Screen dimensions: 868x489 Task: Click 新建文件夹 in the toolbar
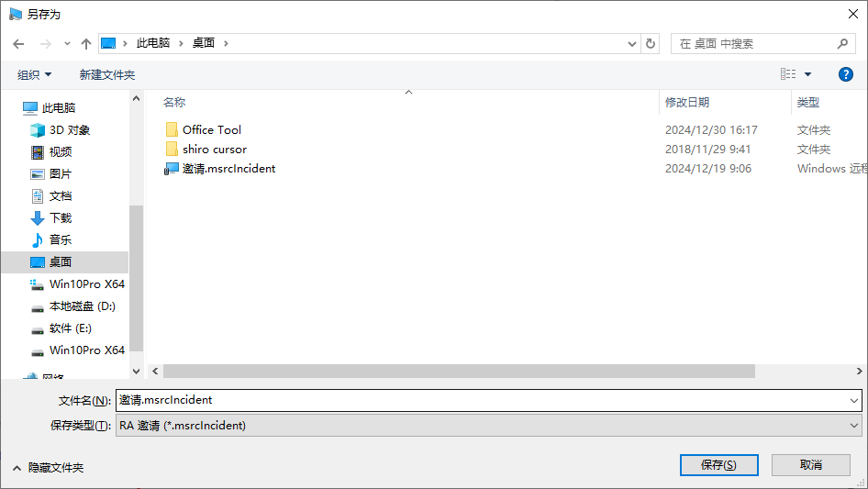point(107,74)
